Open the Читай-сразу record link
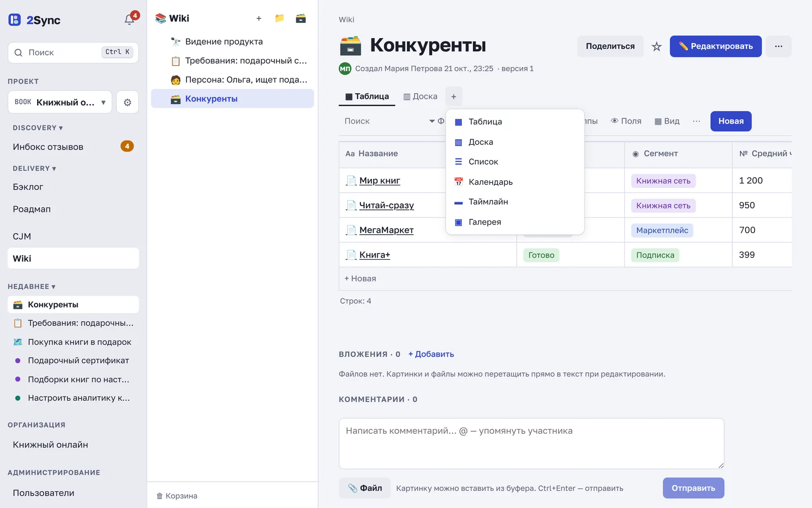Viewport: 812px width, 508px height. point(387,205)
